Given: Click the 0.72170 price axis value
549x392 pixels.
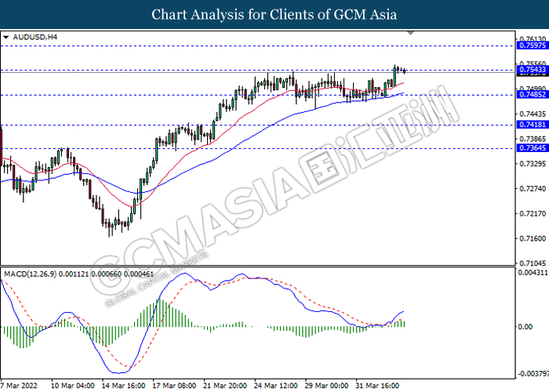Looking at the screenshot, I should pos(533,213).
